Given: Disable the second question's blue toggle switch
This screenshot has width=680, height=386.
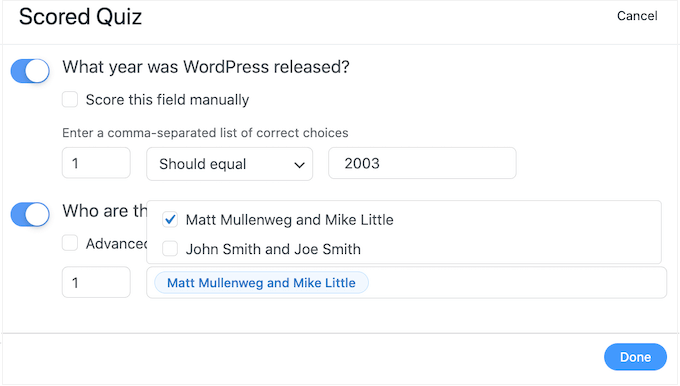Looking at the screenshot, I should [30, 214].
